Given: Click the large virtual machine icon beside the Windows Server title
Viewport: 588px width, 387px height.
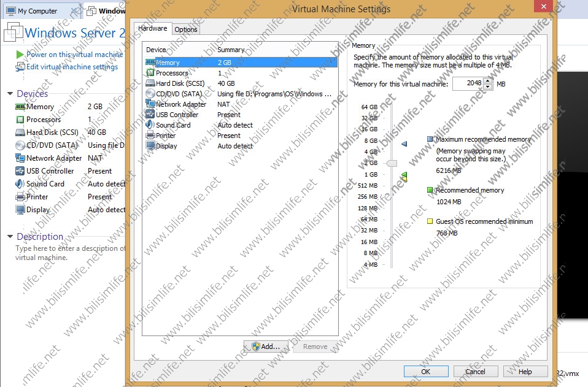Looking at the screenshot, I should [x=14, y=32].
